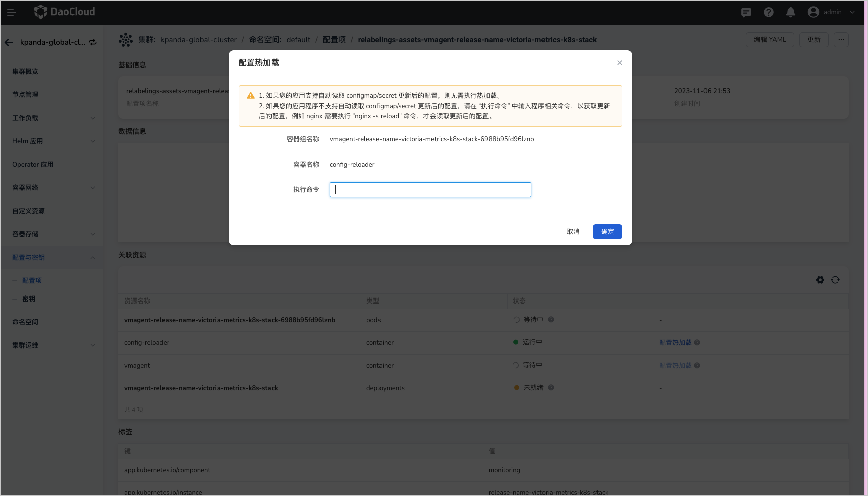Open 编辑 YAML button
868x496 pixels.
(770, 40)
